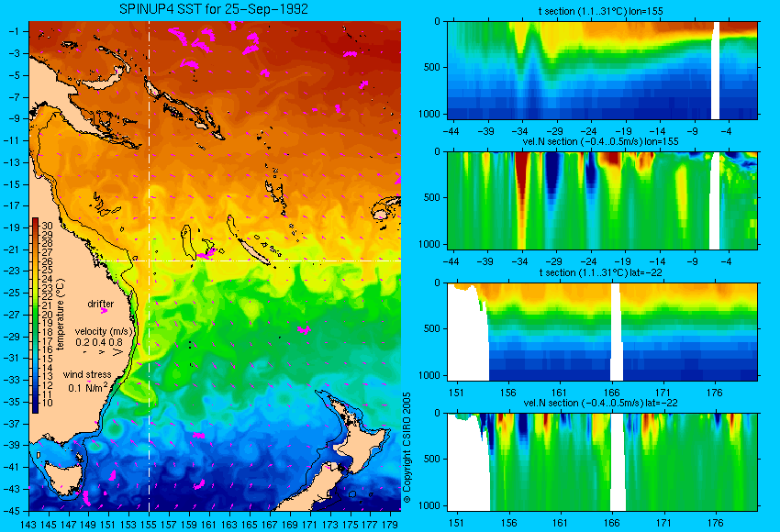Click the 'drifter' legend label
The image size is (780, 532).
101,304
